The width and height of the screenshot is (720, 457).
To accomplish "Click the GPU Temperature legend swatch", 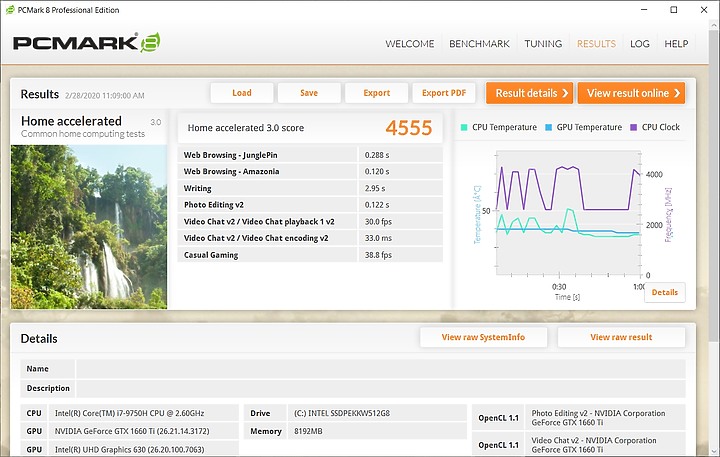I will pyautogui.click(x=548, y=127).
